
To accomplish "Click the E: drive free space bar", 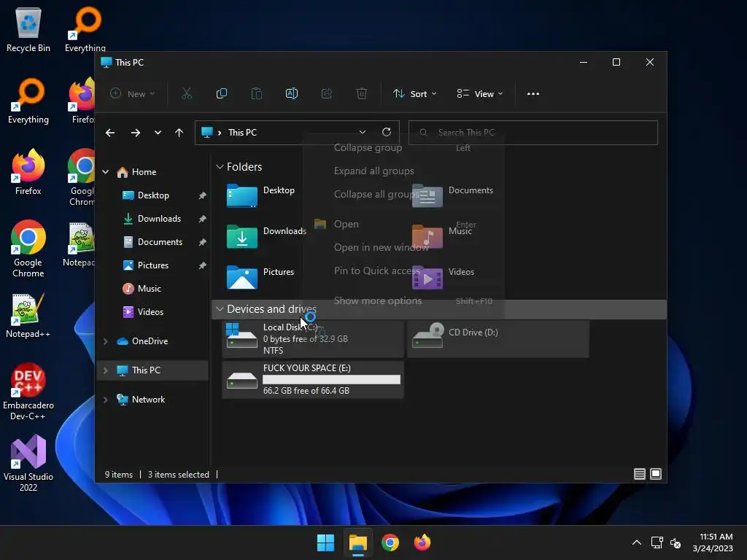I will (332, 379).
